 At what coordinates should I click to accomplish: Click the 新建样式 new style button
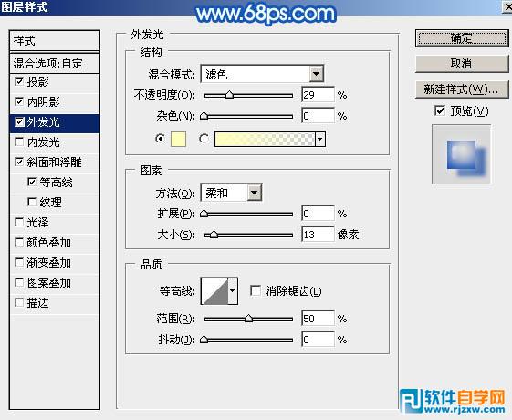(462, 89)
